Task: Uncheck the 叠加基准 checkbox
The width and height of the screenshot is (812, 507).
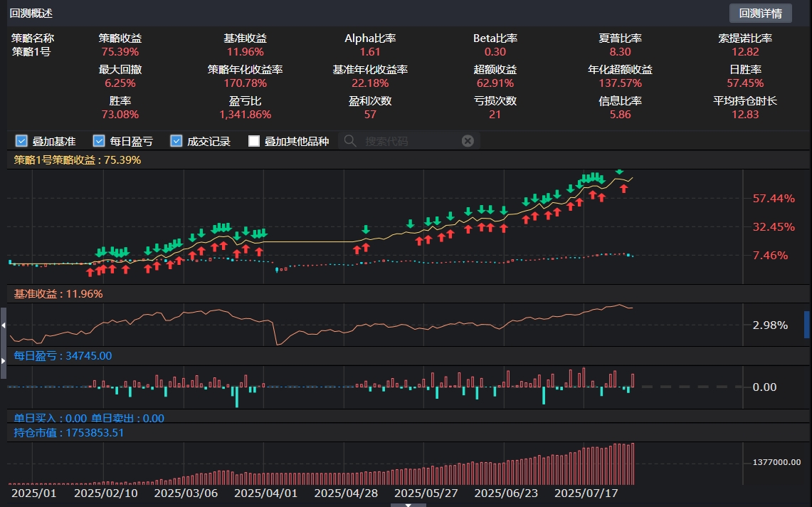Action: 21,140
